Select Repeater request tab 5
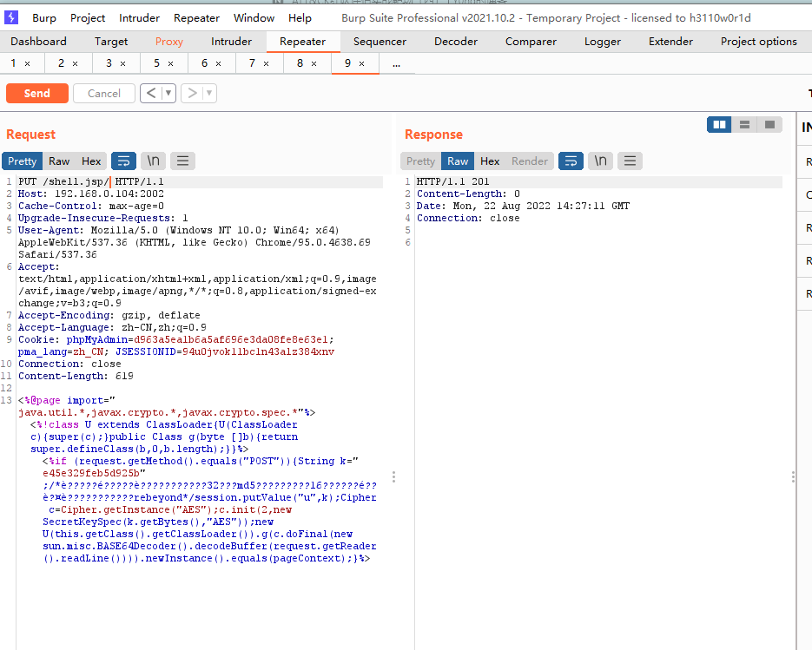 tap(156, 63)
